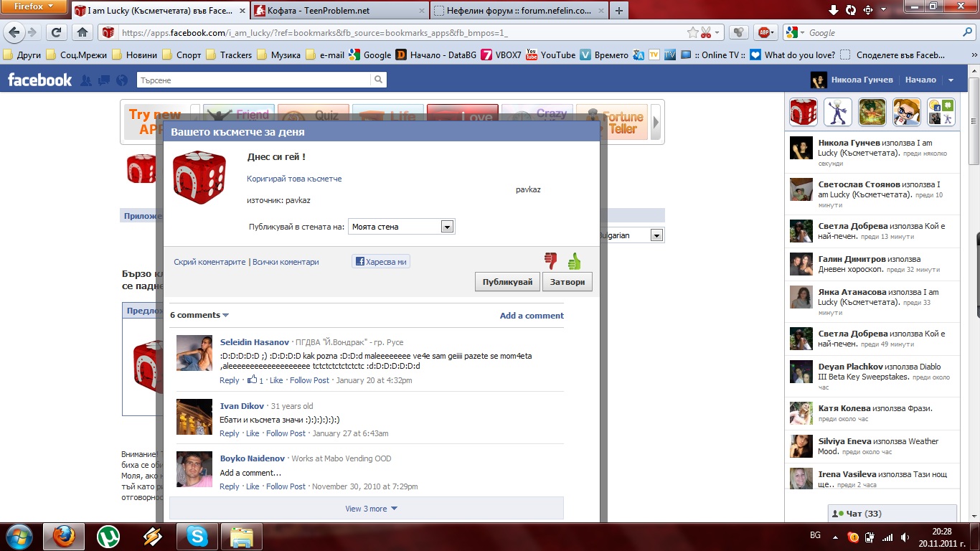Bookmark this page with the star icon
The width and height of the screenshot is (980, 551).
pos(692,32)
